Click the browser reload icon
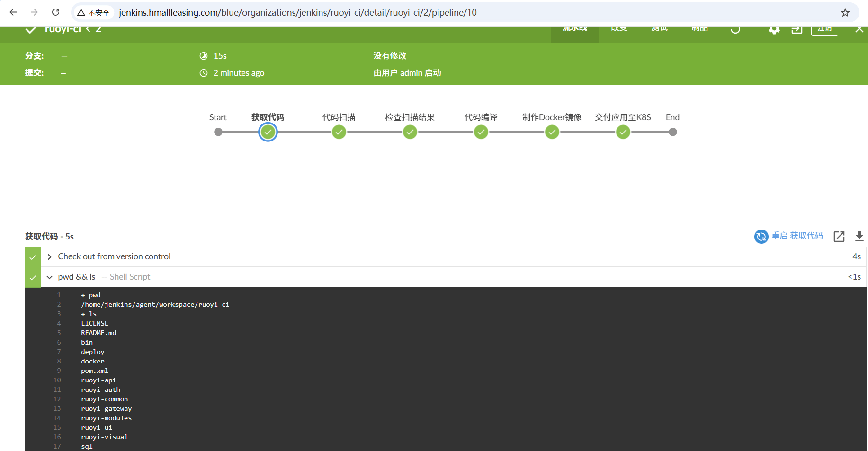 [x=55, y=12]
